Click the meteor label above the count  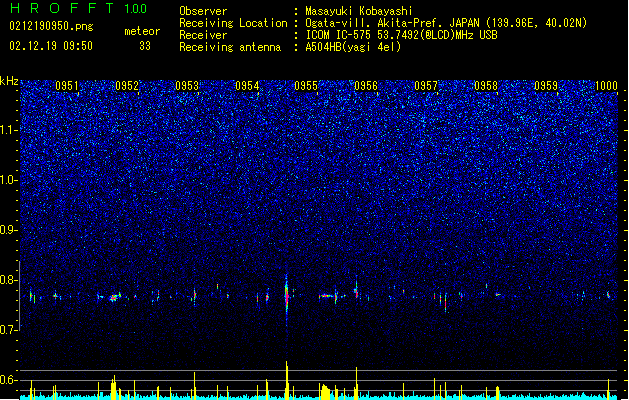pos(142,31)
